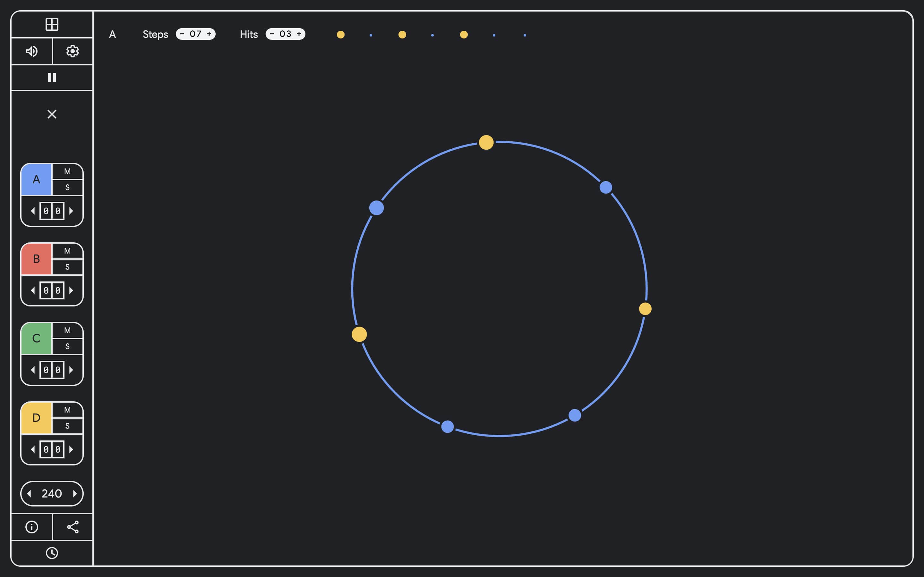
Task: Open the grid view icon
Action: [52, 24]
